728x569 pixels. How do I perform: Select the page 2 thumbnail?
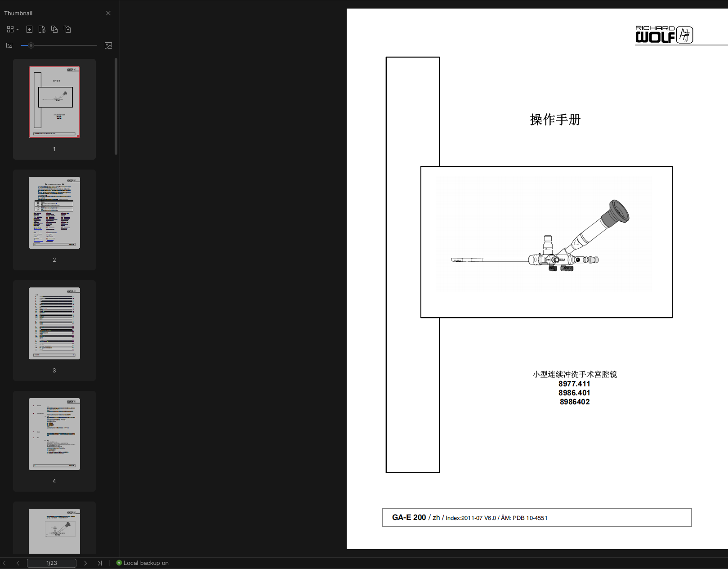(x=54, y=212)
